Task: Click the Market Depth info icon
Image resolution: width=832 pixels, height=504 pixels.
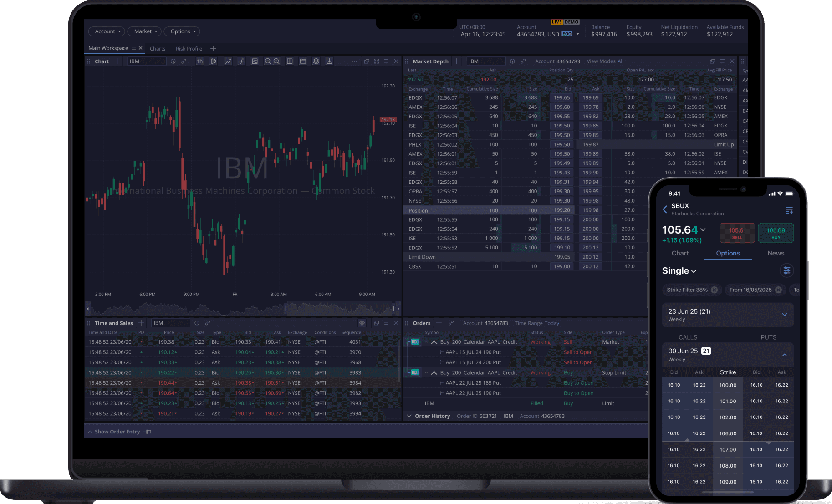Action: pos(512,61)
